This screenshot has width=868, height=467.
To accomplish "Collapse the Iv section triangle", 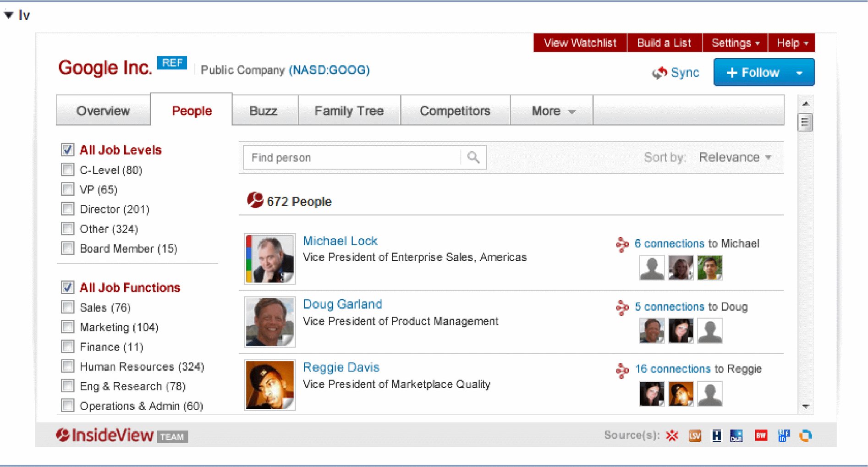I will coord(9,15).
